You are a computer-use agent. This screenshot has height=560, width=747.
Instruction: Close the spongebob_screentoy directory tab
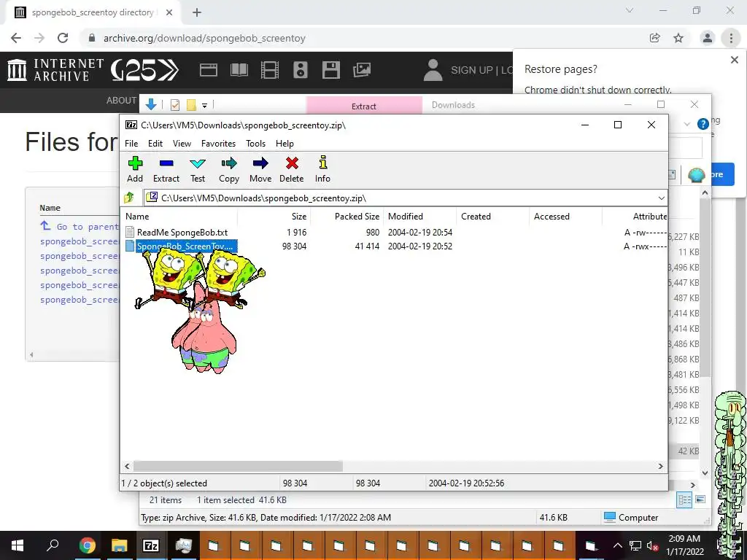(169, 12)
